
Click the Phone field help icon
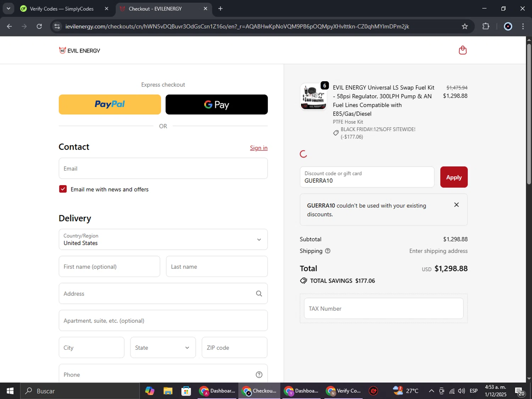coord(259,375)
